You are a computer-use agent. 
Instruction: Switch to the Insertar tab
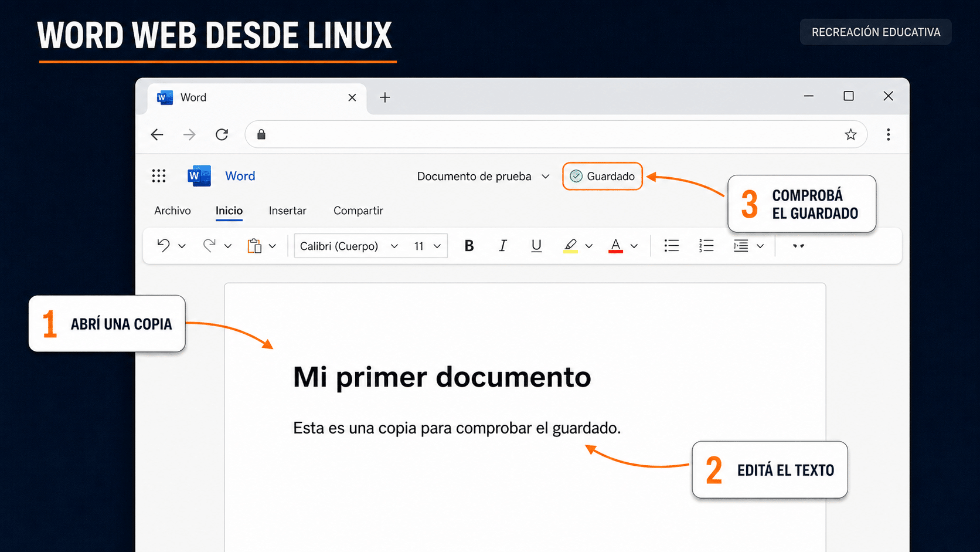(x=288, y=211)
